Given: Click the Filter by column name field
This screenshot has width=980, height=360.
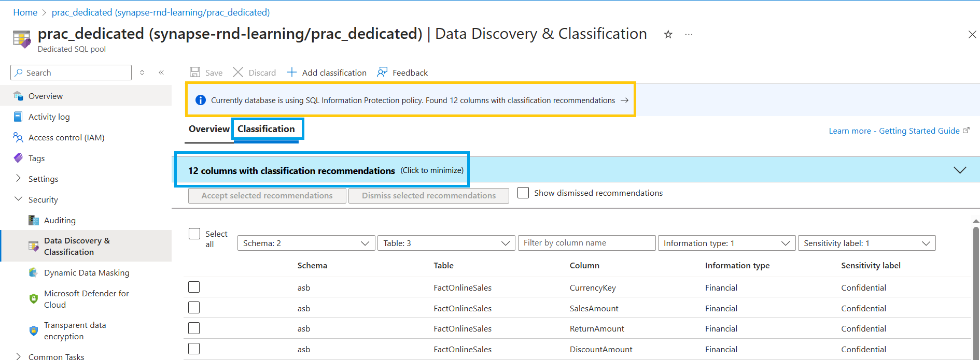Looking at the screenshot, I should point(587,243).
